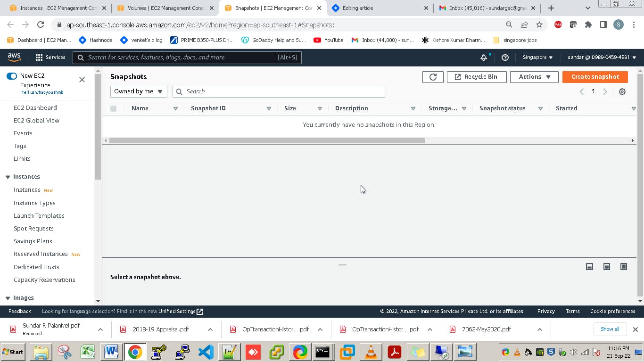Open Unified Settings link
This screenshot has height=362, width=644.
(181, 312)
